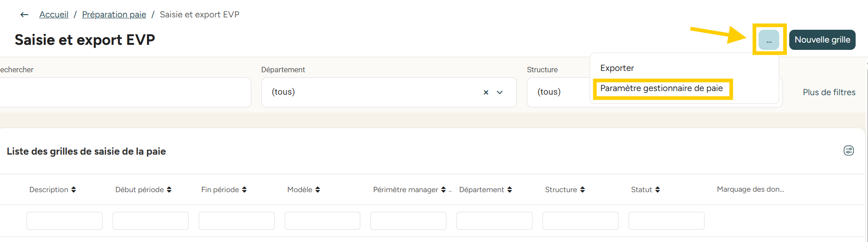
Task: Open the Structure dropdown
Action: (559, 92)
